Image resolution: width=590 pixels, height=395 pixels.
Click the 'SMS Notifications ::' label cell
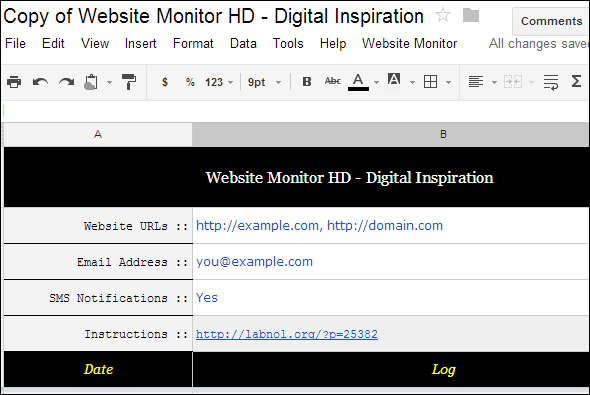(98, 298)
